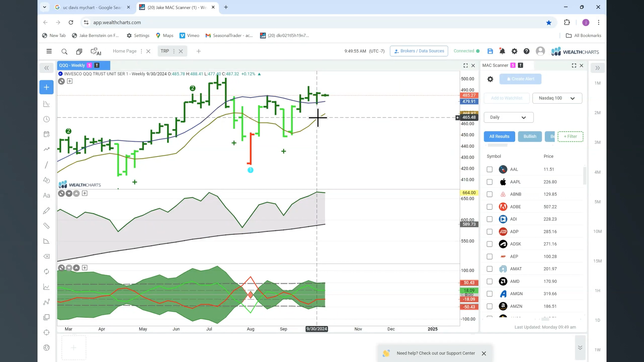
Task: Check the ADBE row checkbox
Action: click(489, 207)
